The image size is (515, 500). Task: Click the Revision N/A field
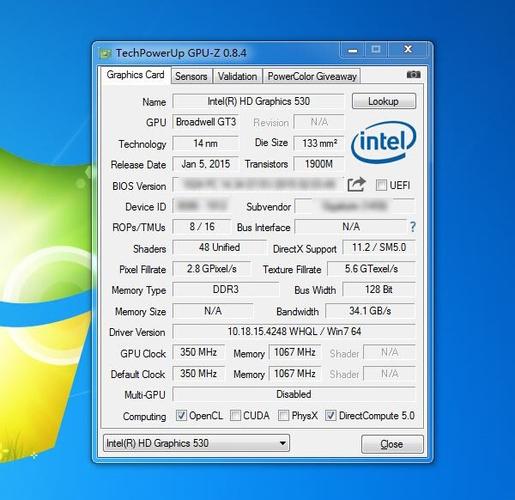coord(319,122)
